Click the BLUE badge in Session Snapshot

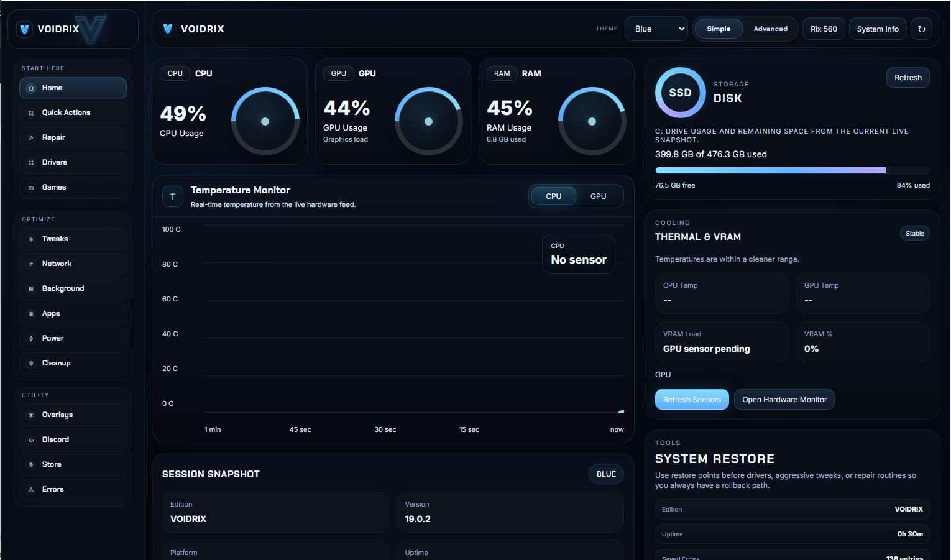(606, 474)
